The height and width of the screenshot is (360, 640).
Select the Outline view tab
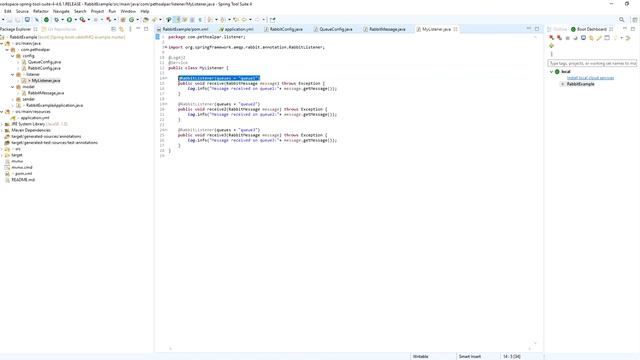click(x=558, y=29)
